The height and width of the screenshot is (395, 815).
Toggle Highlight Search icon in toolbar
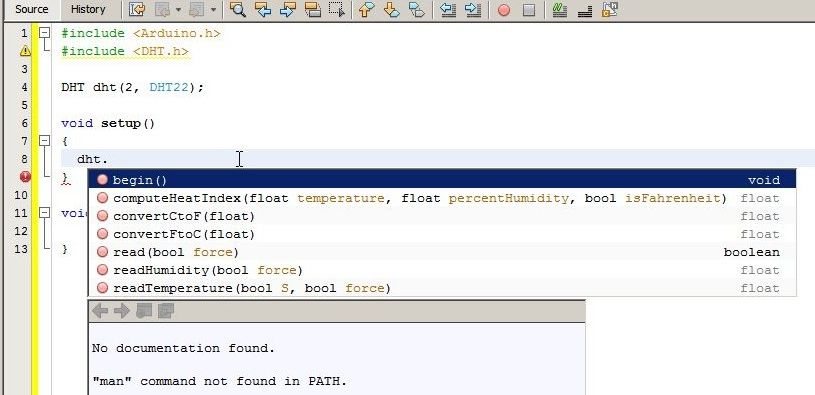coord(312,9)
